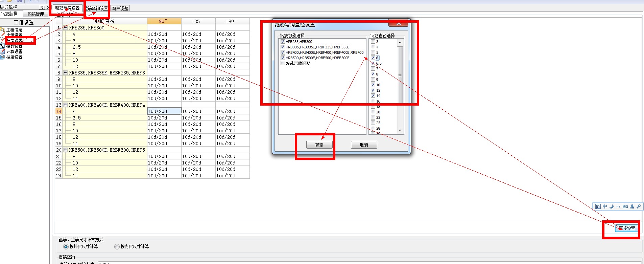Open 模数设置 in the sidebar

(x=14, y=46)
